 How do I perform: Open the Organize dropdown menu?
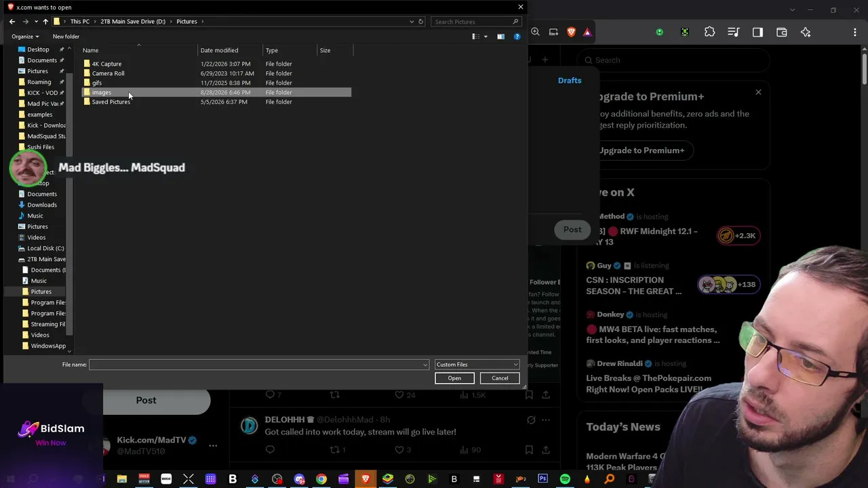pos(25,37)
